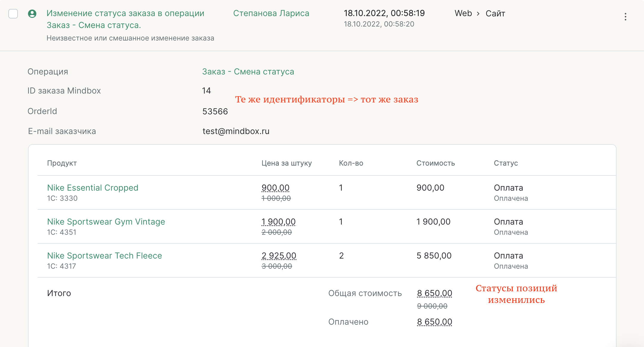
Task: Click the discounted price 900,00
Action: [276, 188]
